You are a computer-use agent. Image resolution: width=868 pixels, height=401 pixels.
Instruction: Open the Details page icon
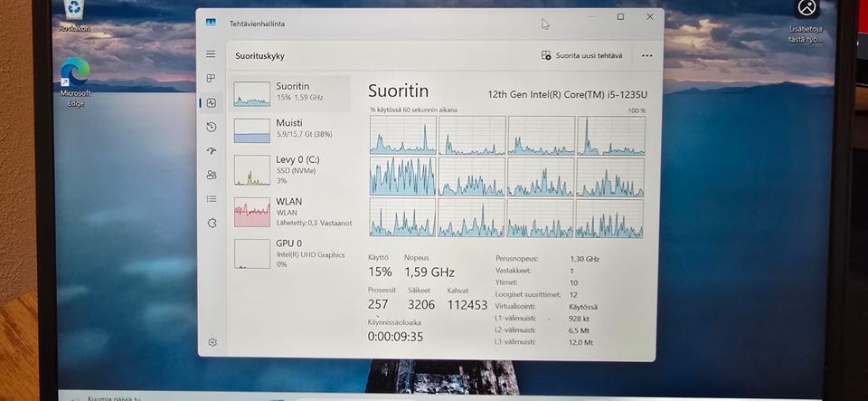click(212, 199)
